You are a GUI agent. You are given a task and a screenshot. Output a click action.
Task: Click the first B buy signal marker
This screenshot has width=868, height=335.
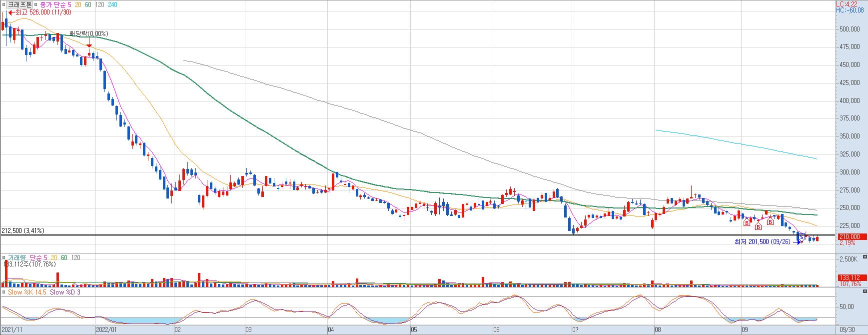coord(747,223)
